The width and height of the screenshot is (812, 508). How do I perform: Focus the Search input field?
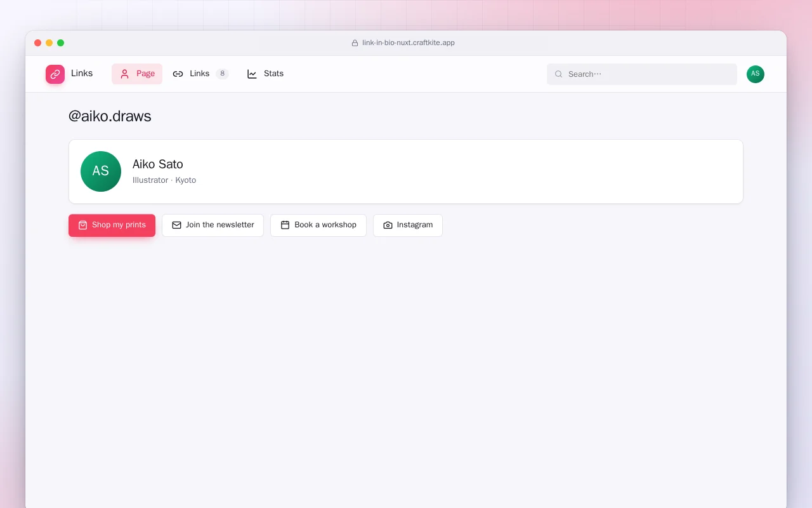tap(642, 74)
